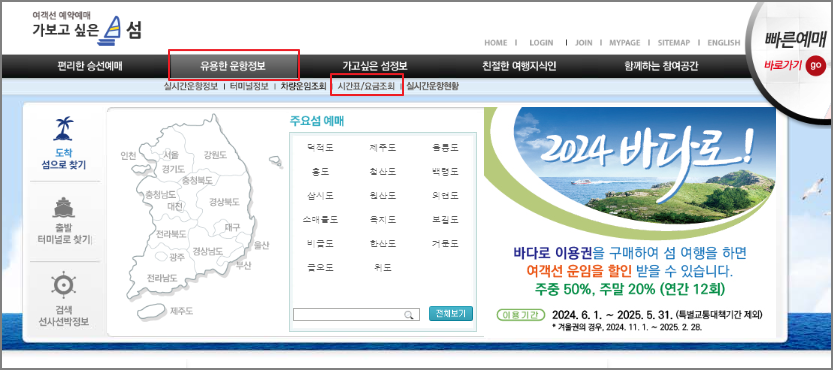
Task: Choose 백령도 in the 주요섬 예매 list
Action: pos(445,172)
